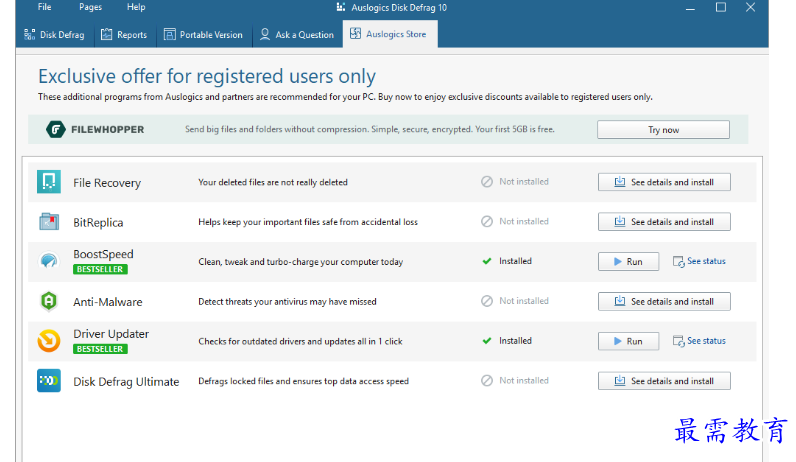Click the FileWhopper logo icon
796x462 pixels.
tap(55, 129)
